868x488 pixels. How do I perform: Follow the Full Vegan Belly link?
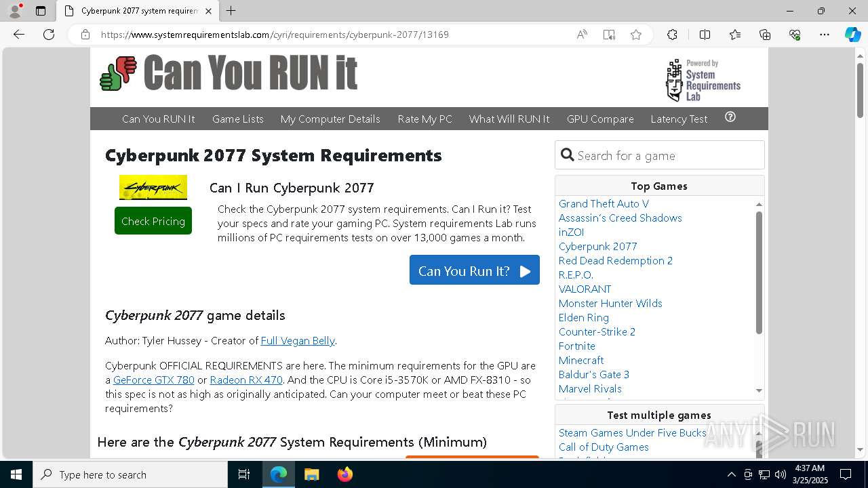pos(298,340)
